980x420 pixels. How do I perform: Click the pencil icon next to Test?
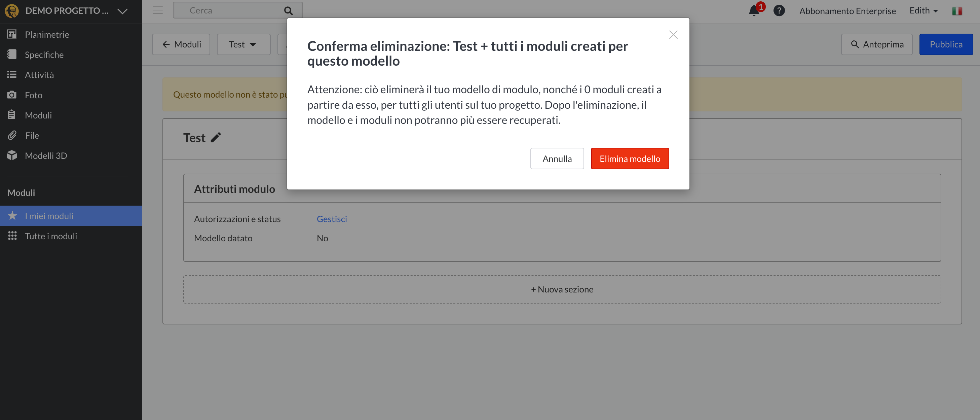[x=216, y=137]
